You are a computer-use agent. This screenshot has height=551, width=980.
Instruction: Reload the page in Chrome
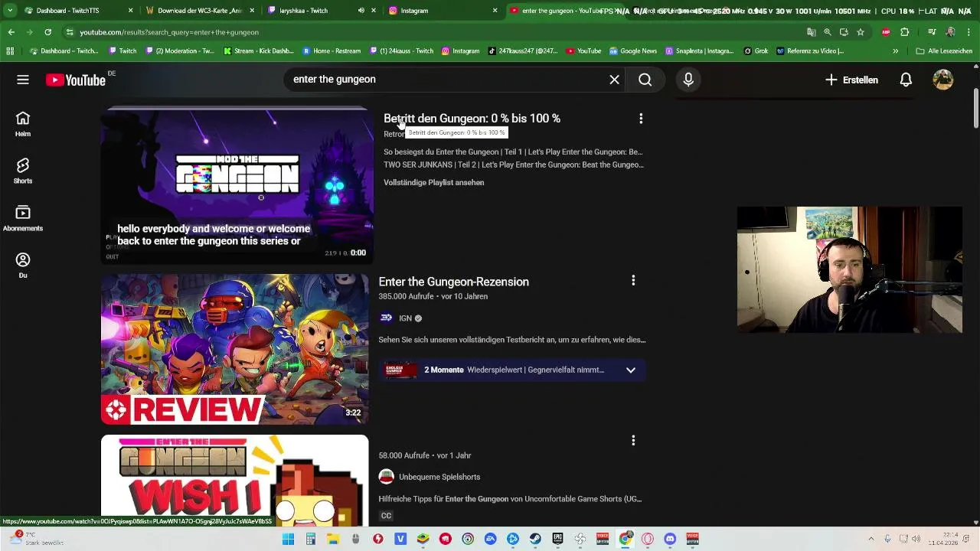pyautogui.click(x=47, y=32)
